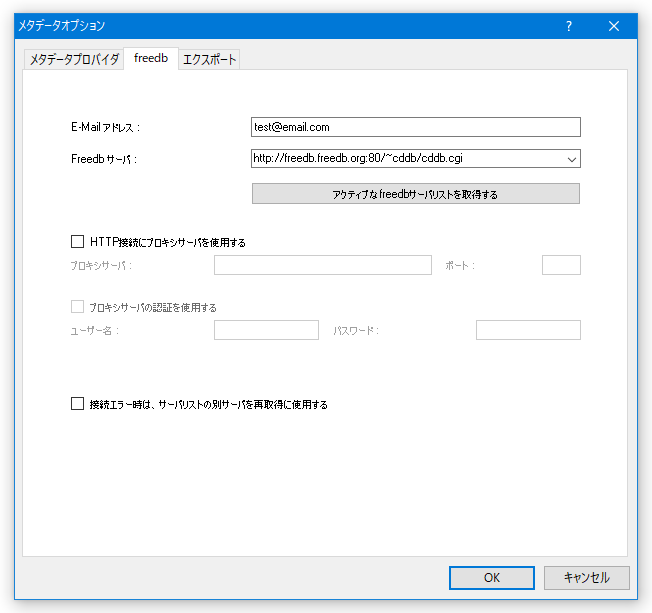
Task: Expand the Freedb サーバ dropdown arrow
Action: point(572,159)
